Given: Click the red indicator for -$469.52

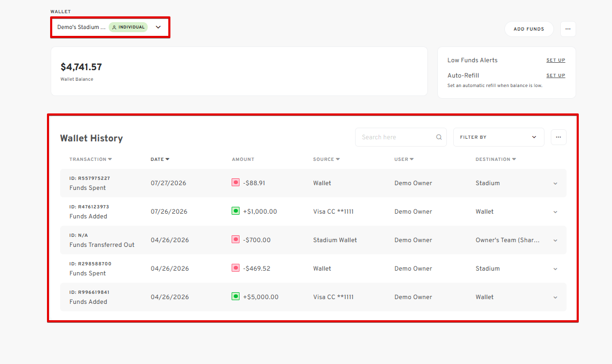Looking at the screenshot, I should click(x=235, y=268).
